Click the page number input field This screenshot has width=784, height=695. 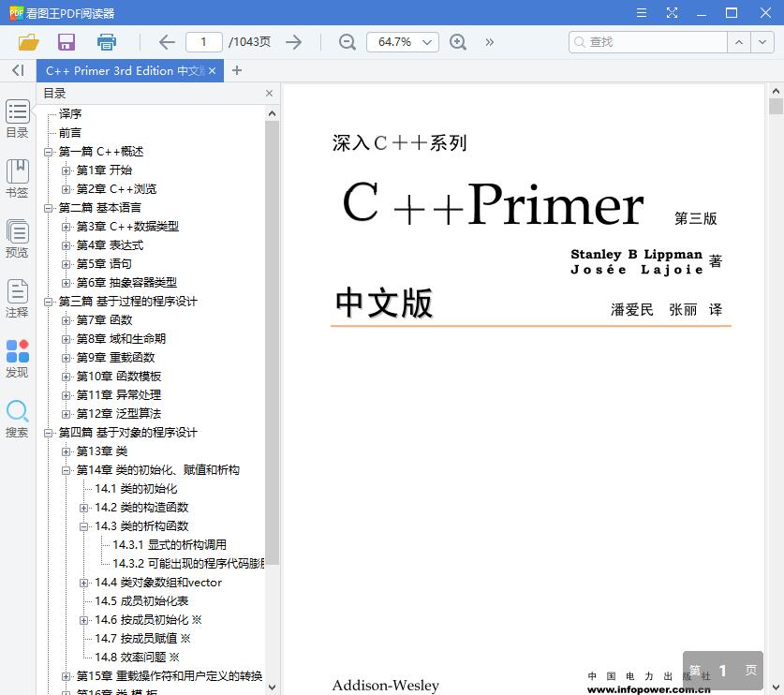click(x=204, y=42)
